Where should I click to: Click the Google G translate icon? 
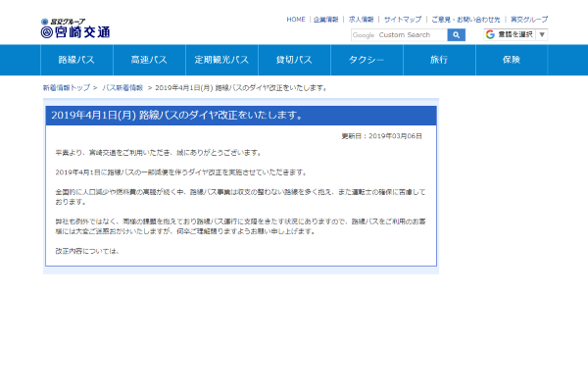coord(490,34)
